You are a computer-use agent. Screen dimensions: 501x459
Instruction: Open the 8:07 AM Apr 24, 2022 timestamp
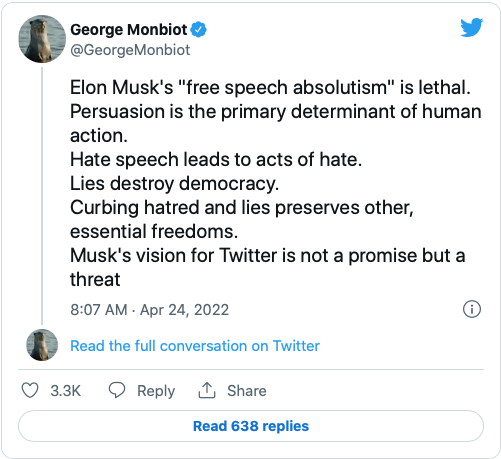(x=149, y=310)
